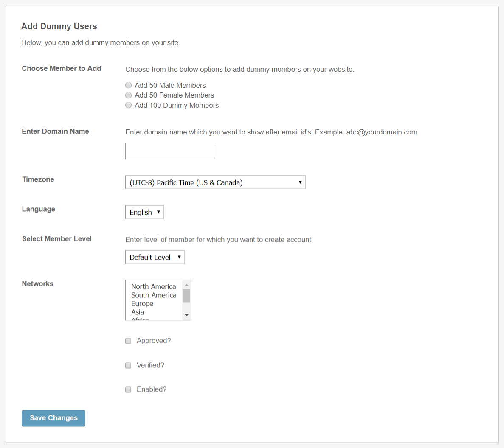Click the Save Changes button

(x=53, y=418)
